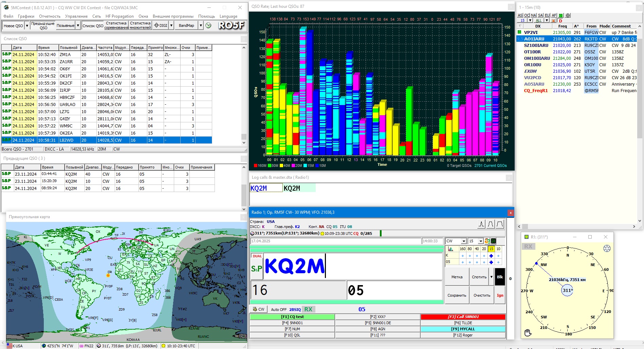
Task: Click the KQ2M callsign input field
Action: (353, 266)
